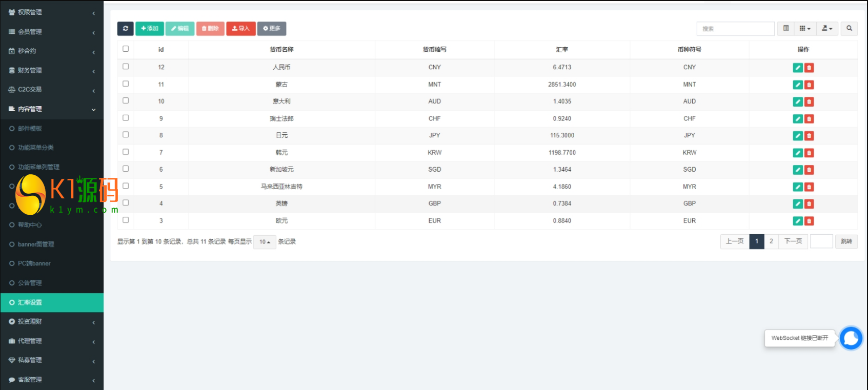This screenshot has width=868, height=390.
Task: Expand the 会员管理 sidebar menu
Action: tap(52, 32)
